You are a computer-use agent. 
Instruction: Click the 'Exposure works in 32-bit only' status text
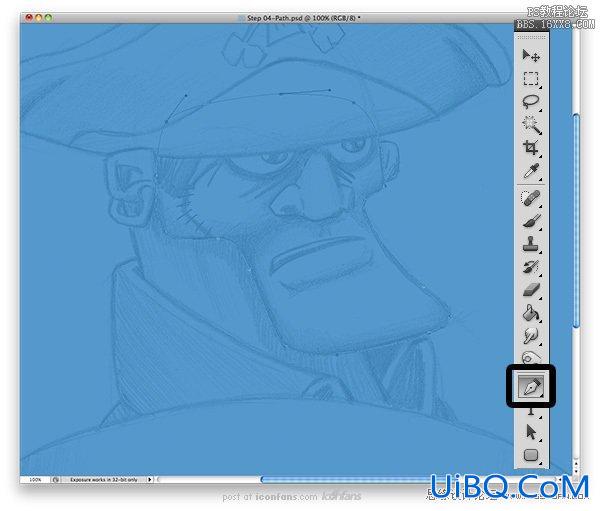pyautogui.click(x=104, y=479)
